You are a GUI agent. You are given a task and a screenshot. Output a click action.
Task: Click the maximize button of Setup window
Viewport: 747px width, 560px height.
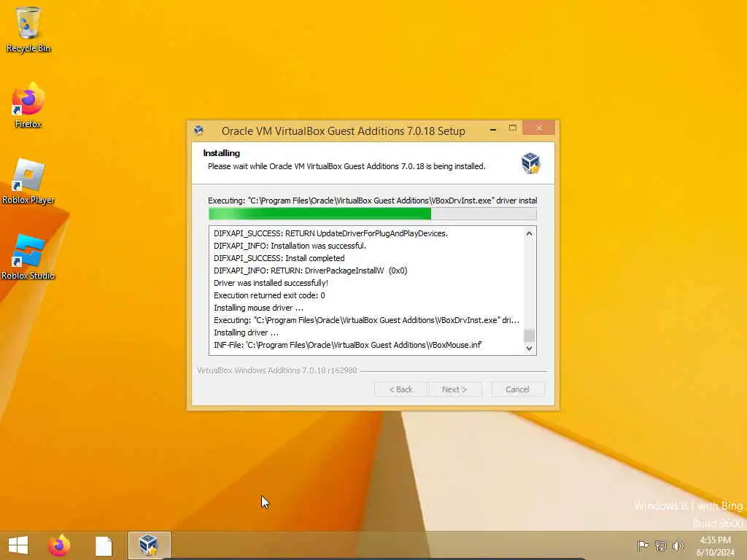(x=513, y=128)
